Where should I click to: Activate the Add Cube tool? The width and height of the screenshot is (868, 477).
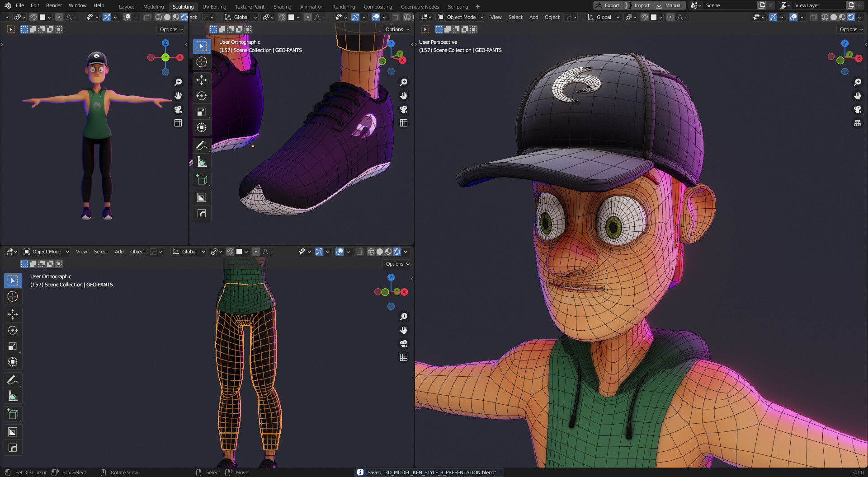[13, 414]
